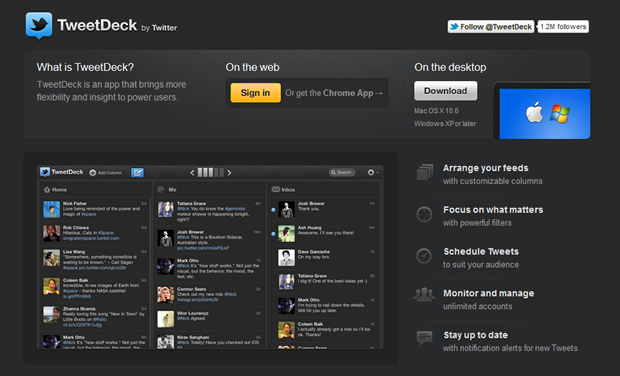Click the Windows logo on the monitor image

560,114
